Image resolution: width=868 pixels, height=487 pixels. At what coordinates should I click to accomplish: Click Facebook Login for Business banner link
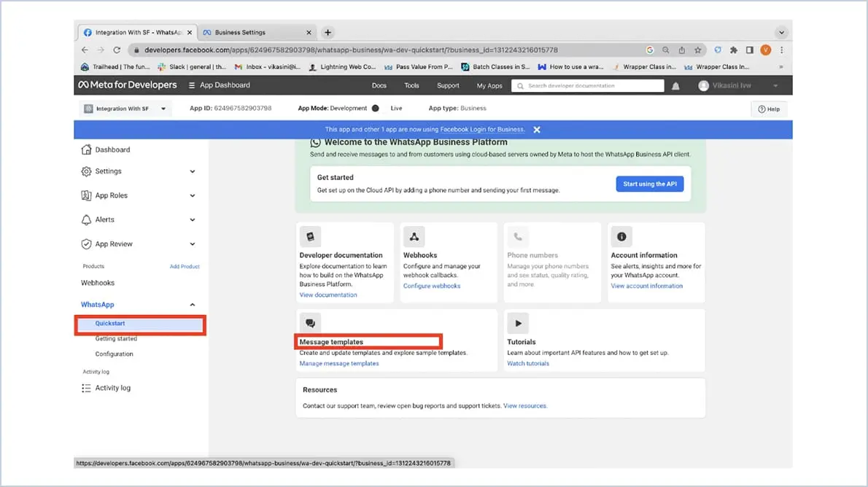click(481, 130)
